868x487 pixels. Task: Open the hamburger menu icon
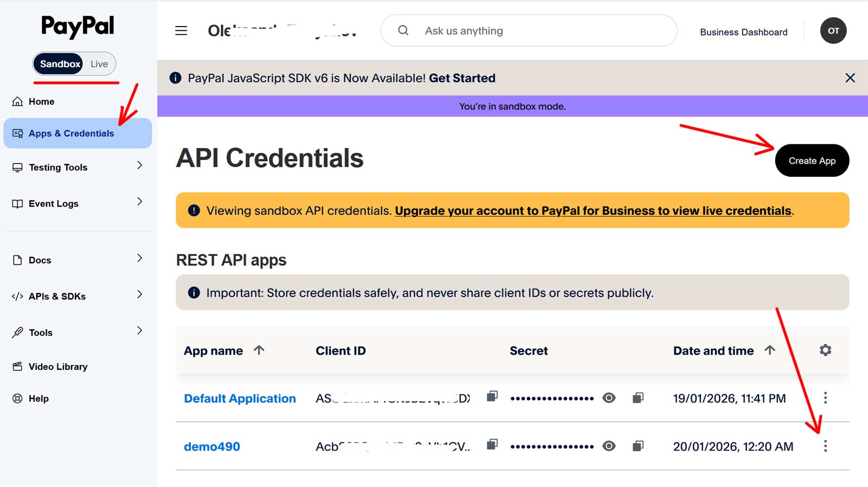click(181, 31)
